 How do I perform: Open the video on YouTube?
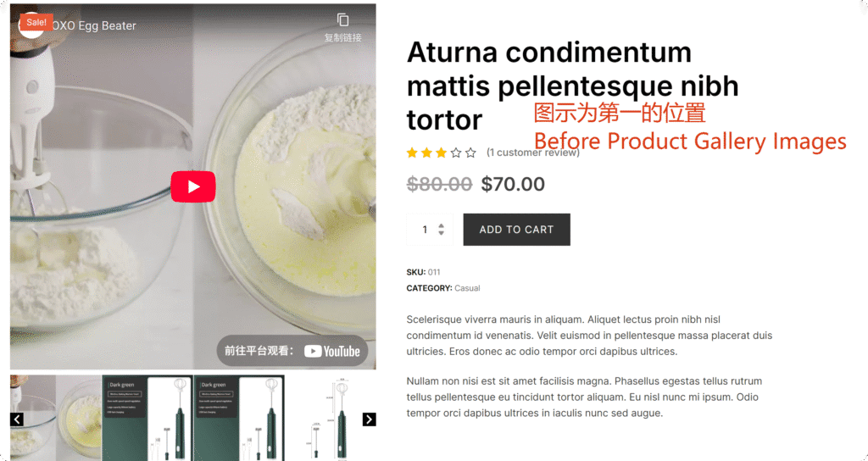292,351
